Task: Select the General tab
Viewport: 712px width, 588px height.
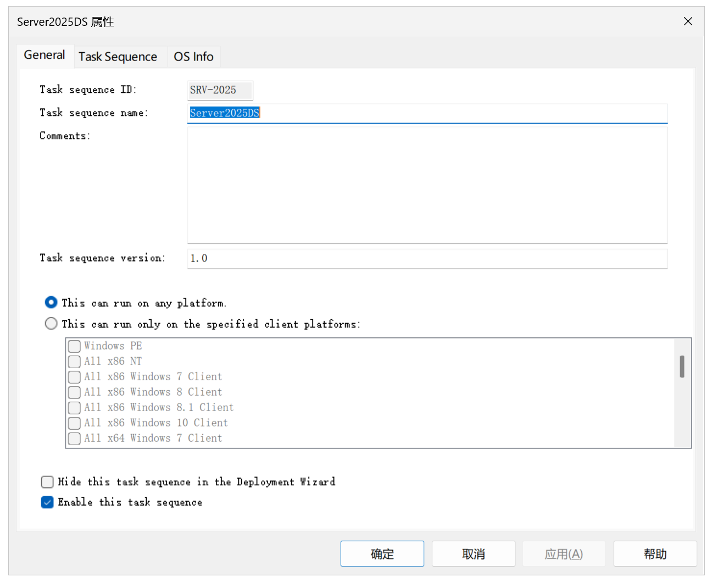Action: pyautogui.click(x=44, y=55)
